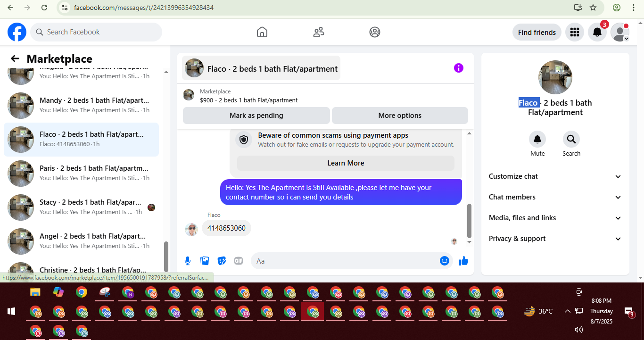
Task: Attach a photo using the image icon
Action: pyautogui.click(x=205, y=261)
